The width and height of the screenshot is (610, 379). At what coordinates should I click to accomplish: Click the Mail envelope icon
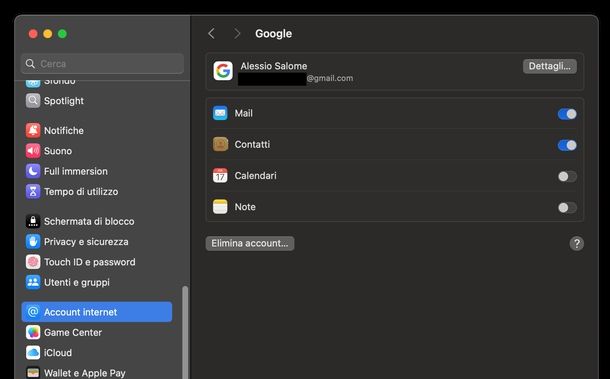pyautogui.click(x=220, y=113)
